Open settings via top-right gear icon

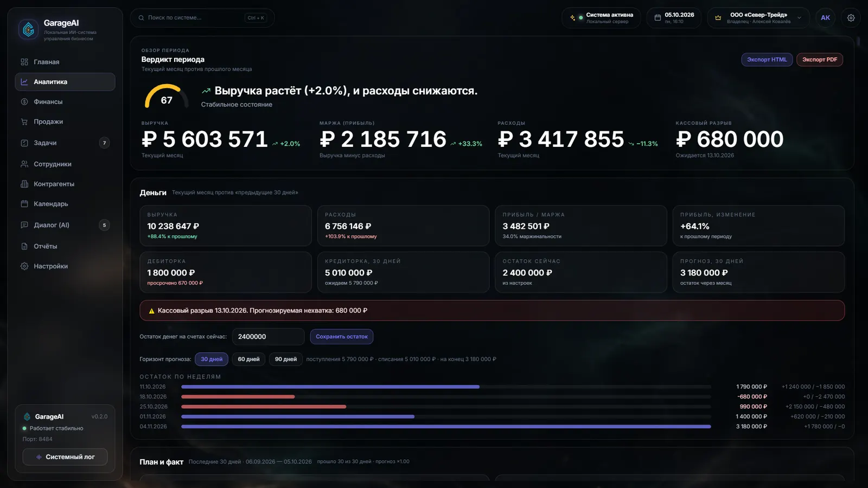pyautogui.click(x=851, y=18)
